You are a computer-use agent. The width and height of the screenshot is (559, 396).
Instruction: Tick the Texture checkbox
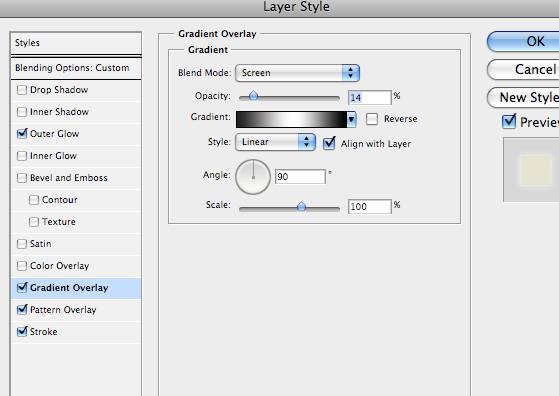click(x=34, y=222)
